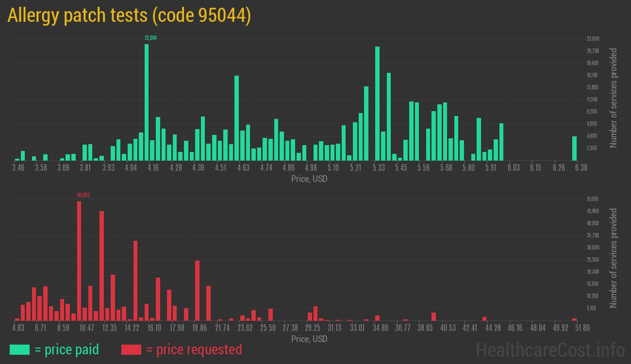Viewport: 631px width, 364px height.
Task: Click the 14.22 x-axis tick label
Action: pyautogui.click(x=132, y=328)
